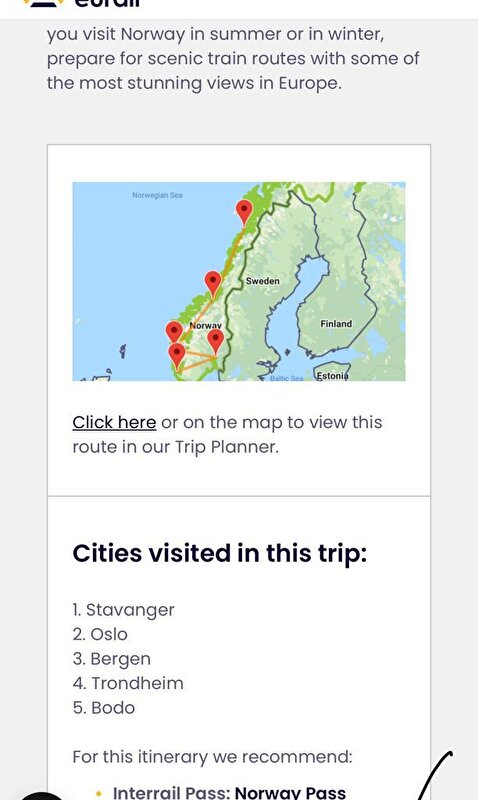Click the Trondheim red map pin
Viewport: 478px width, 800px height.
coord(213,284)
